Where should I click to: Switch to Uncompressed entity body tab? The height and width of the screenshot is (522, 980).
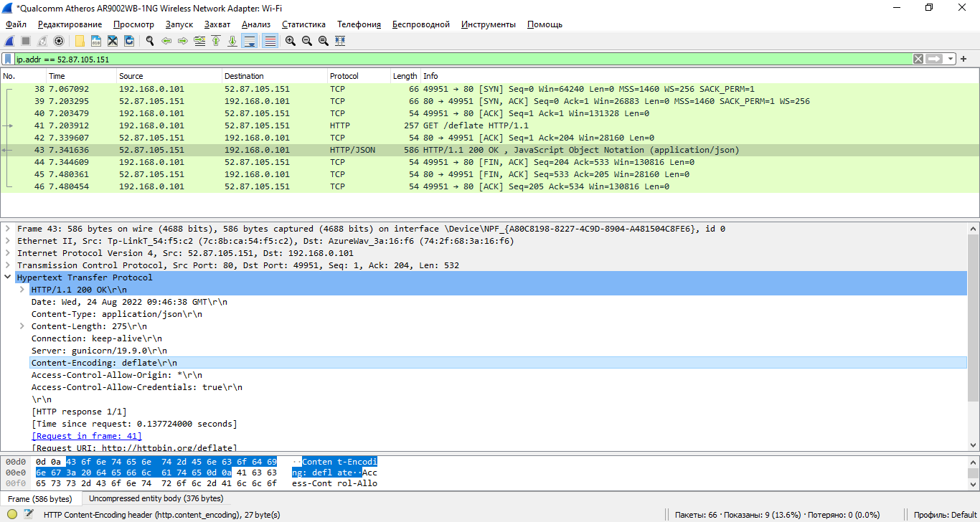[156, 498]
